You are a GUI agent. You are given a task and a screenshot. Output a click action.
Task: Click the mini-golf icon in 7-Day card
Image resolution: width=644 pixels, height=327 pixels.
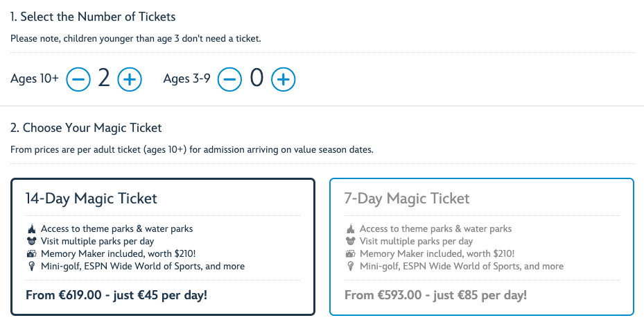pos(349,267)
